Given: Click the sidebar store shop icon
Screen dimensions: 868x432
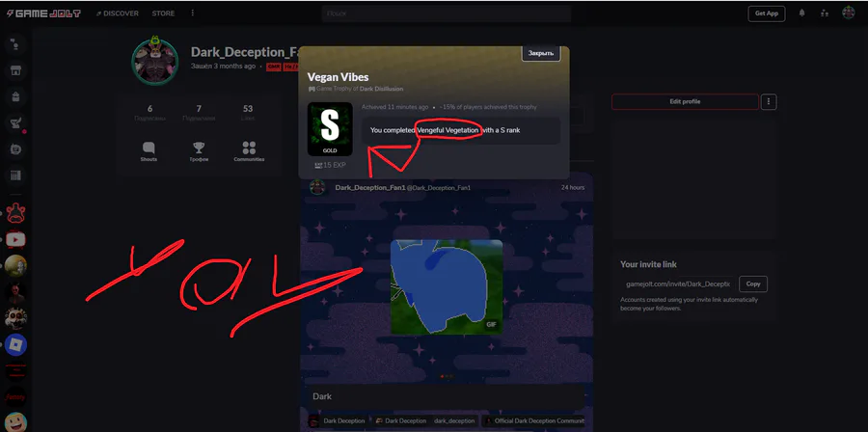Looking at the screenshot, I should pyautogui.click(x=15, y=70).
